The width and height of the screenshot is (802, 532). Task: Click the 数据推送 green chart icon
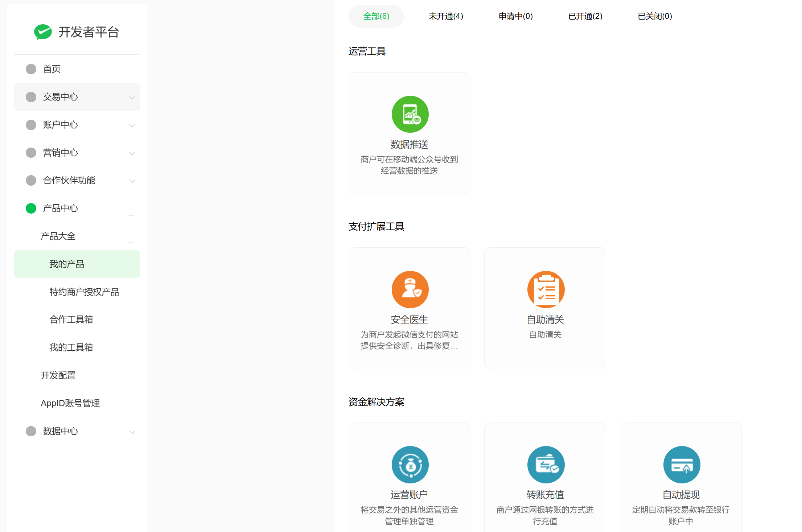coord(410,114)
